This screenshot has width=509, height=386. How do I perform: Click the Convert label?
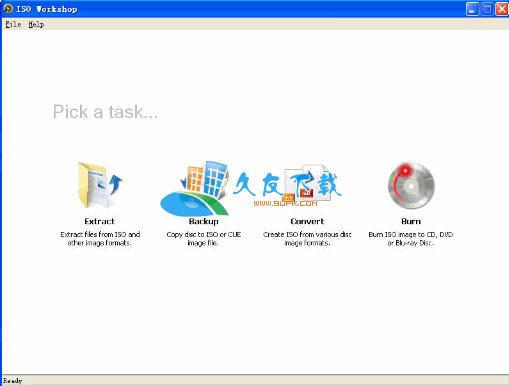coord(307,221)
